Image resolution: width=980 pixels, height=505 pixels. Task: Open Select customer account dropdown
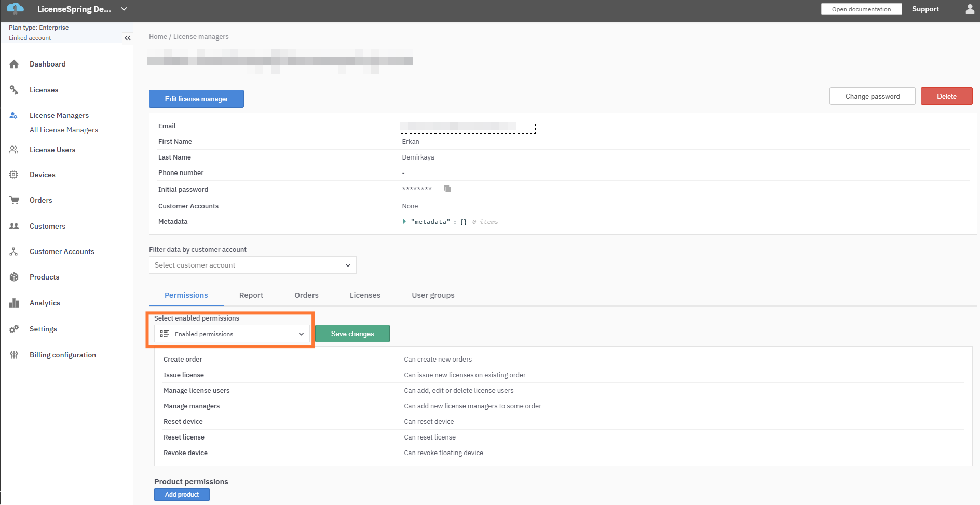click(252, 265)
